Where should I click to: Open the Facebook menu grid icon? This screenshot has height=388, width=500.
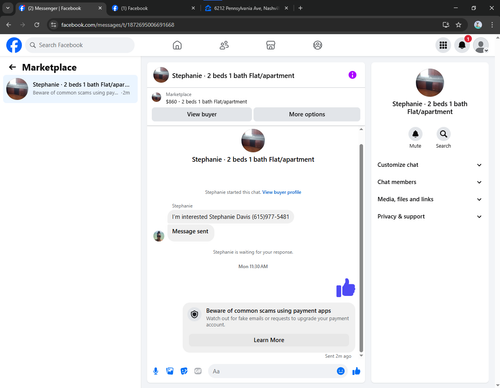tap(443, 45)
